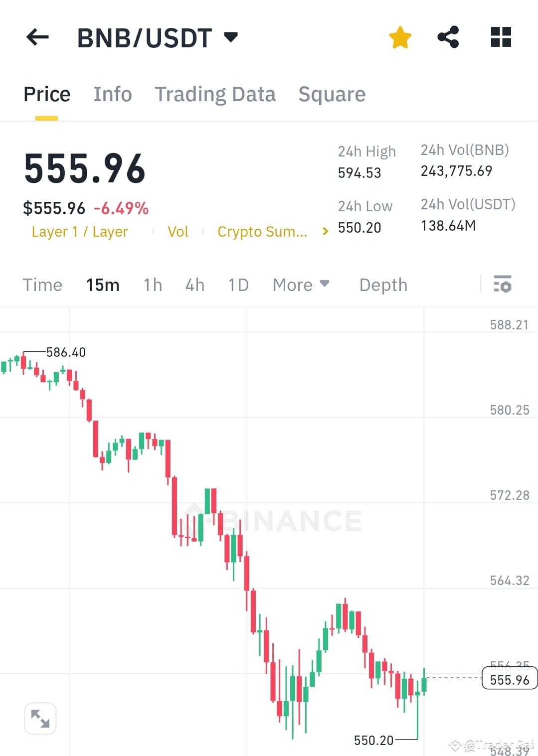Open the BNB/USDT pair selector dropdown
Image resolution: width=538 pixels, height=756 pixels.
pyautogui.click(x=230, y=36)
